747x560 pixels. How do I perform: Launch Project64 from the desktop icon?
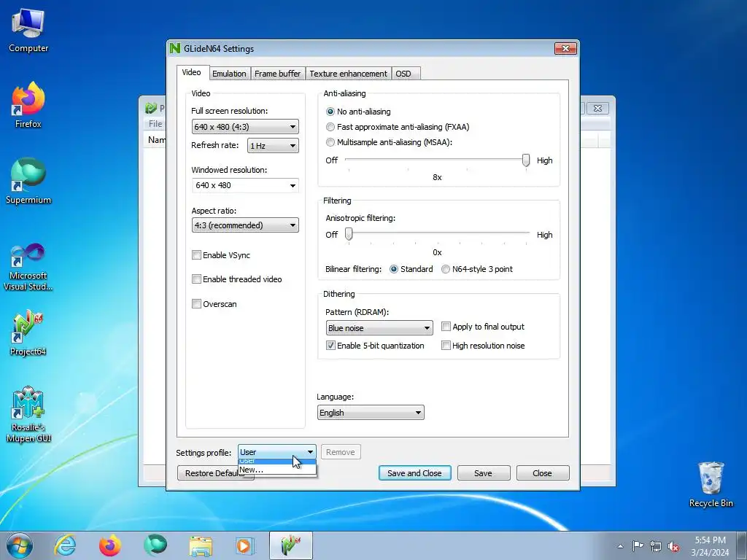[28, 332]
